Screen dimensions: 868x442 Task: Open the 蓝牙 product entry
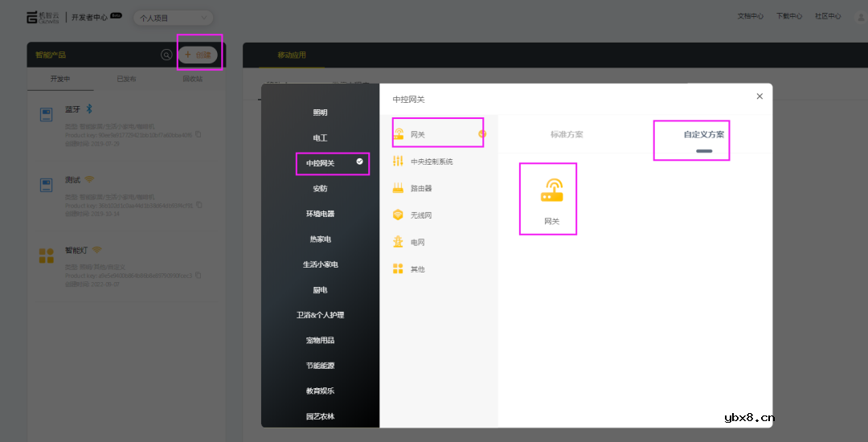pos(126,127)
